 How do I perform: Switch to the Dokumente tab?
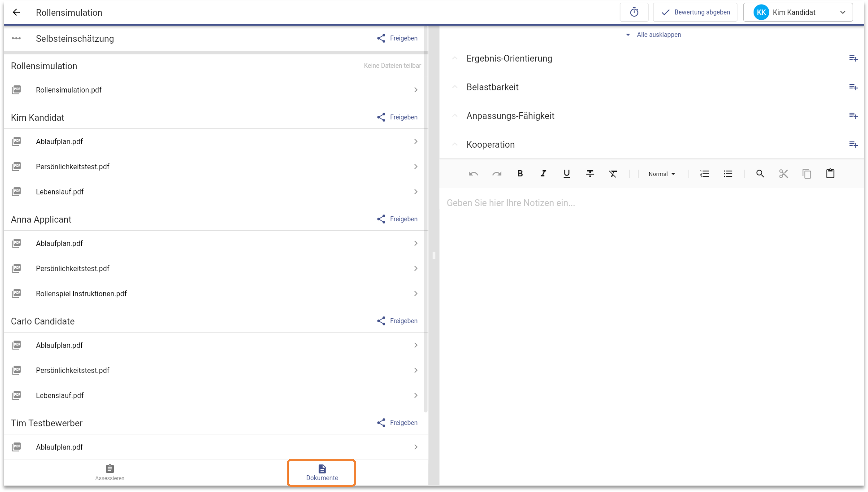(322, 472)
